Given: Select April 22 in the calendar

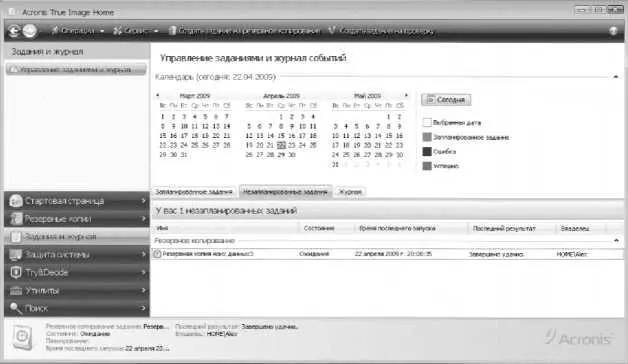Looking at the screenshot, I should click(x=281, y=145).
